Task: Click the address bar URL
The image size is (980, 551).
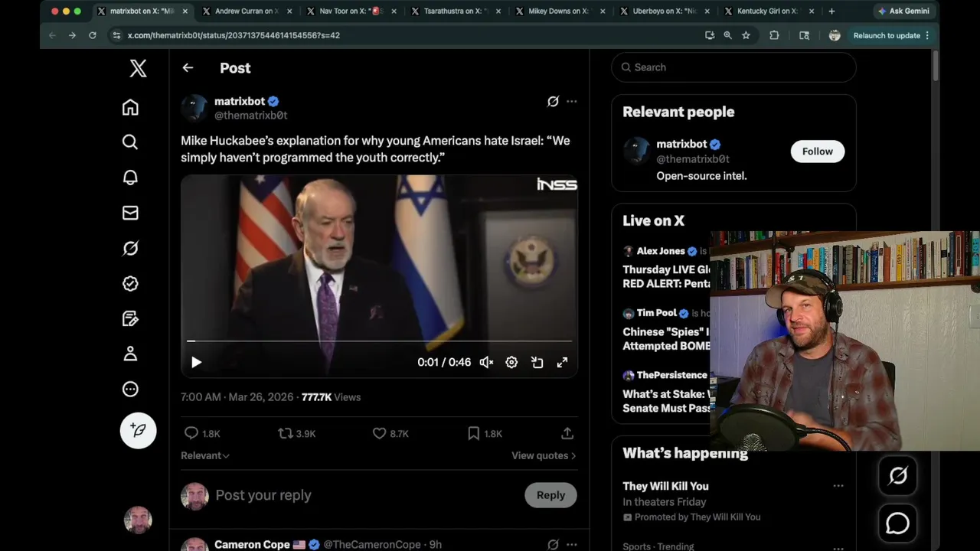Action: [234, 35]
